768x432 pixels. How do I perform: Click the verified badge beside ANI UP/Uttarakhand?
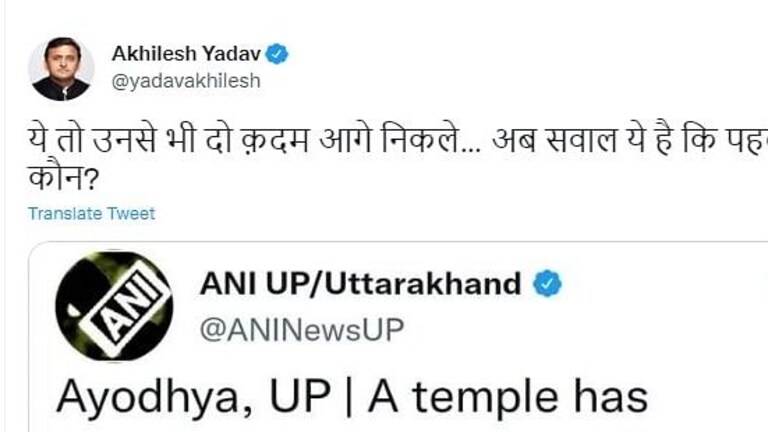pos(546,284)
